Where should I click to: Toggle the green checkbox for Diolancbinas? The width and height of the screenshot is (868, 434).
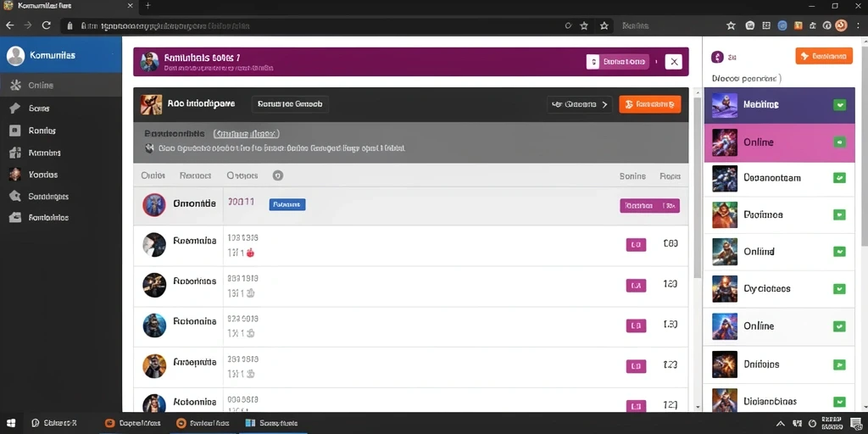click(x=840, y=401)
